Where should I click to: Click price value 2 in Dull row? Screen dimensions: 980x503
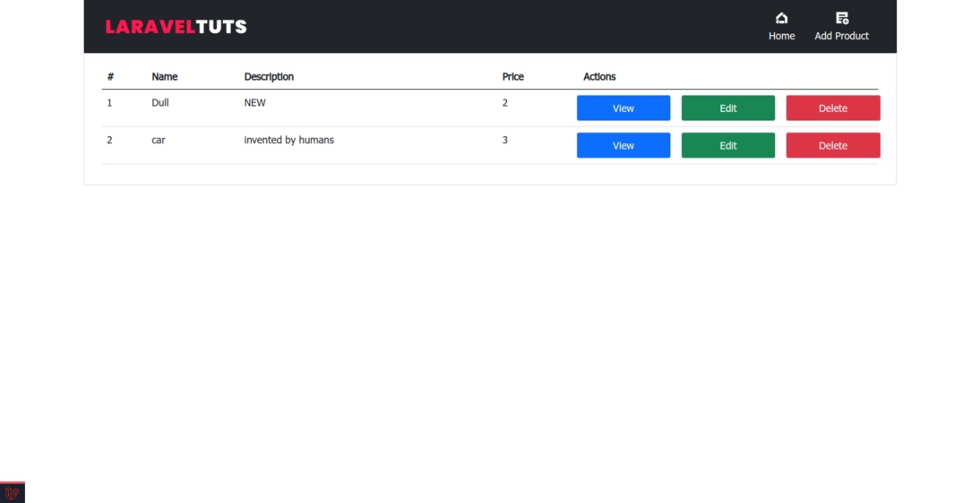(x=505, y=102)
